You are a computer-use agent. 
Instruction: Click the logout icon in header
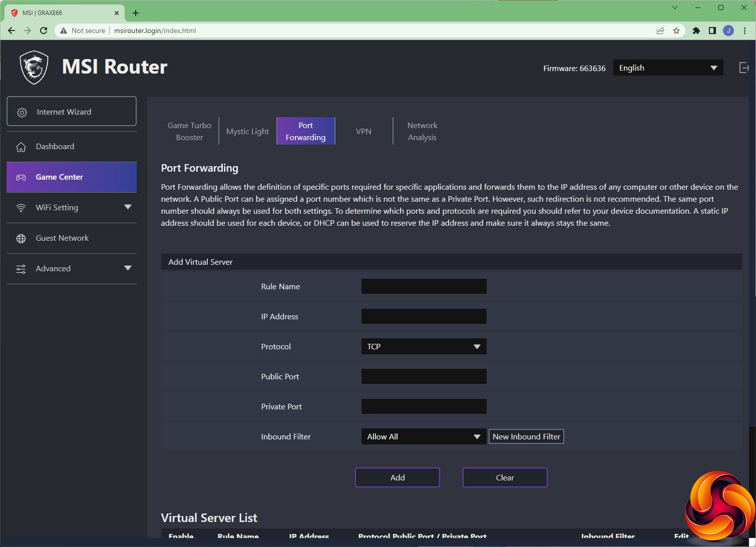(744, 68)
